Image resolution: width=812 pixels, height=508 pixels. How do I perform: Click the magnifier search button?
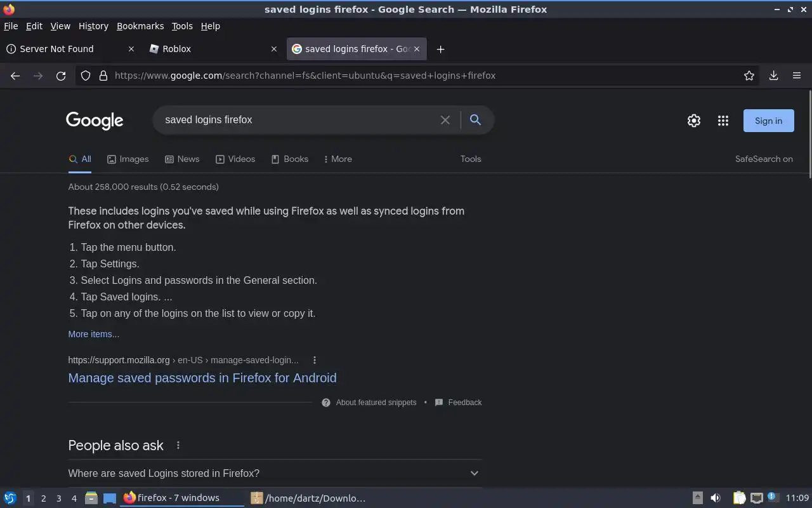click(x=475, y=120)
